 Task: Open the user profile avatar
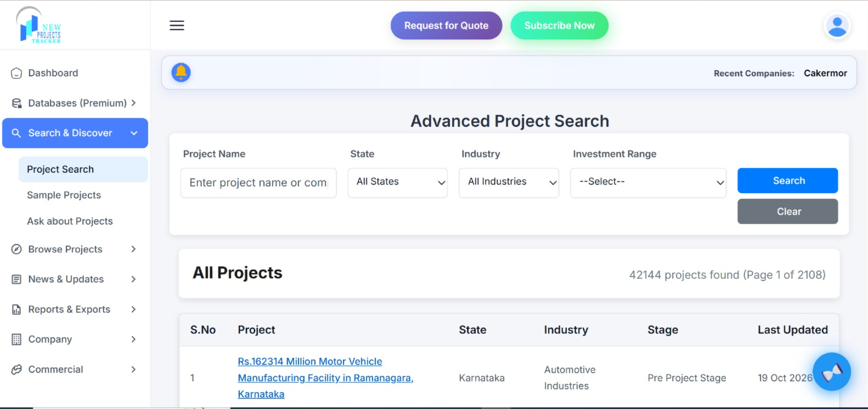pyautogui.click(x=837, y=26)
